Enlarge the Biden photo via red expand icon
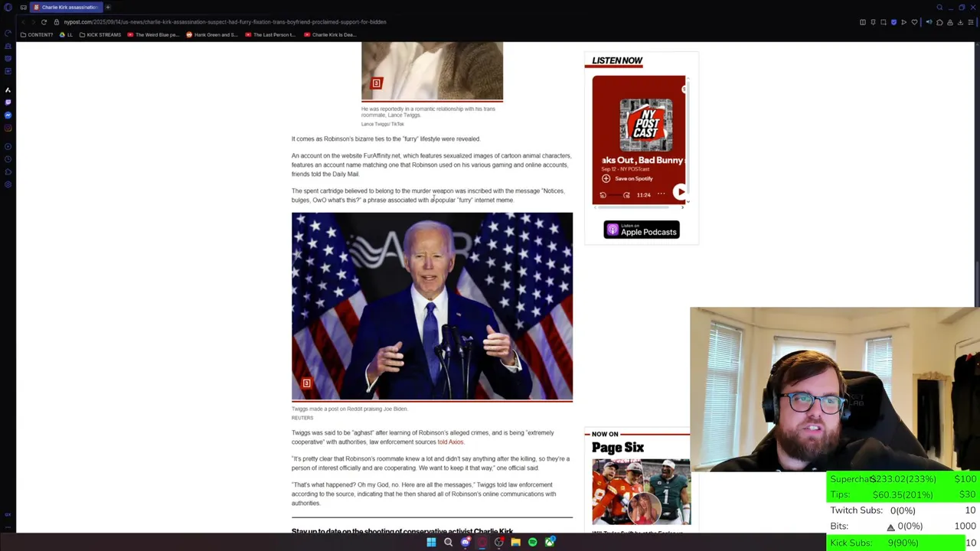This screenshot has width=980, height=551. 306,383
